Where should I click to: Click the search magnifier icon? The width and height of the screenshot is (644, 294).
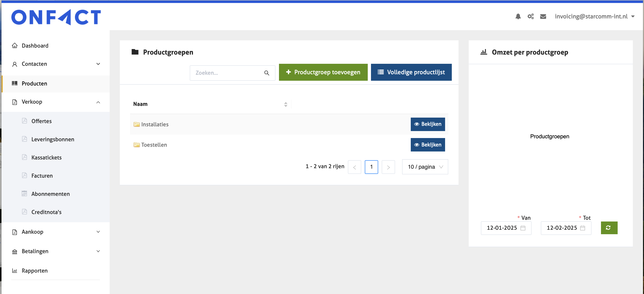tap(267, 73)
